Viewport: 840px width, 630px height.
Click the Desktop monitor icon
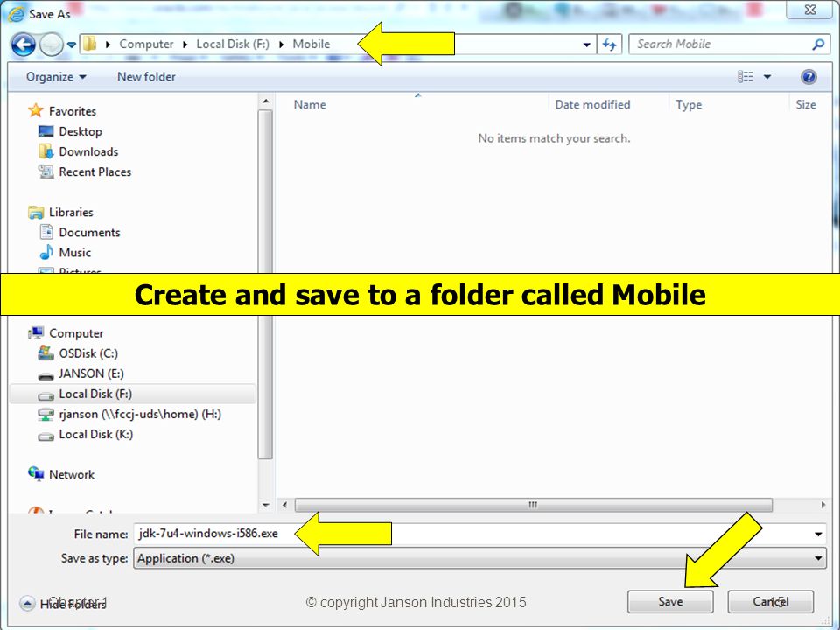[x=46, y=131]
